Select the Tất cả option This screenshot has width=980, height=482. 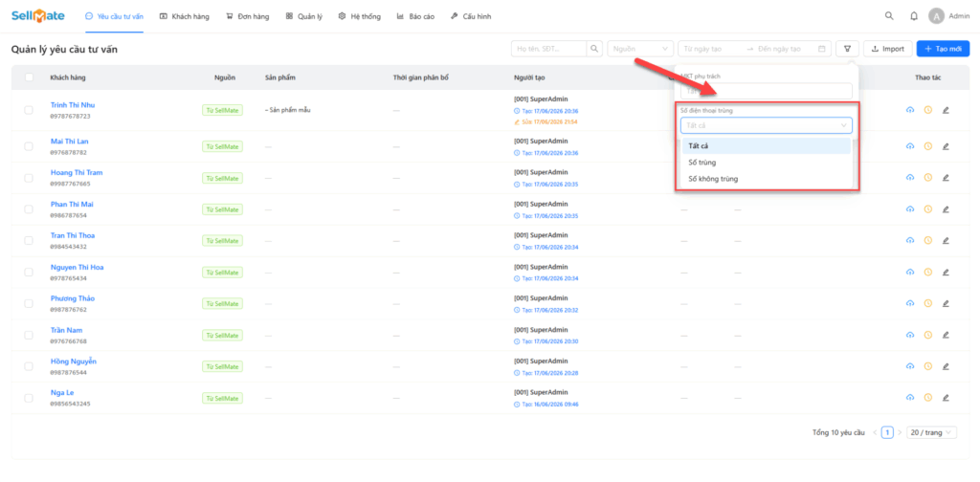pyautogui.click(x=767, y=146)
